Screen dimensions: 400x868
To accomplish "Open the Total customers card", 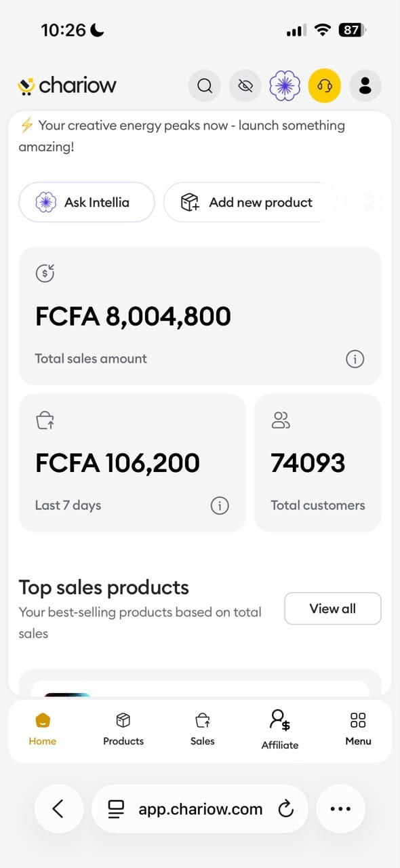I will 318,462.
